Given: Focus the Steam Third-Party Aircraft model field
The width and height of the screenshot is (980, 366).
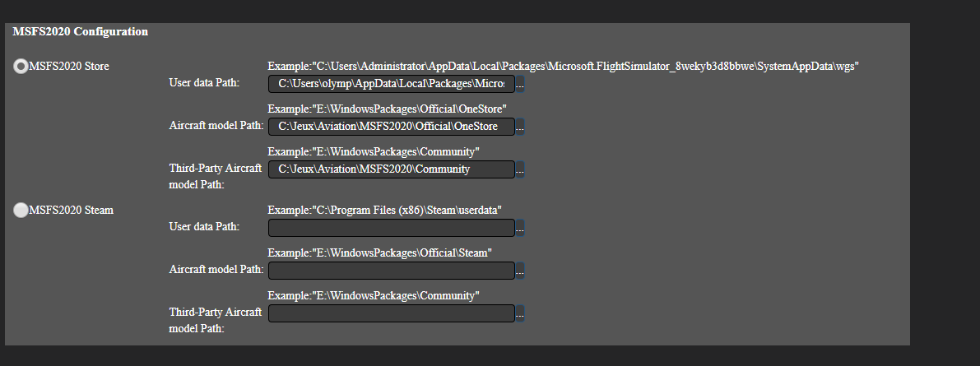Looking at the screenshot, I should pyautogui.click(x=391, y=313).
